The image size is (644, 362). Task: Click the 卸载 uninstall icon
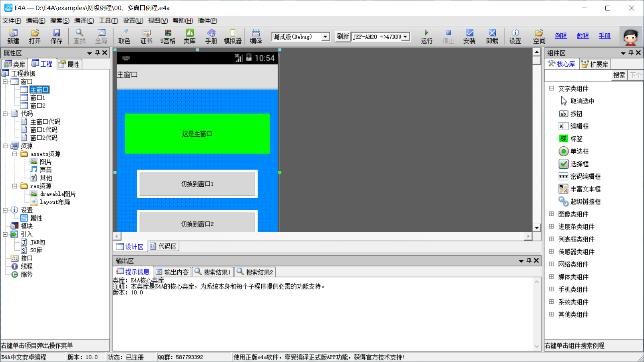(492, 36)
